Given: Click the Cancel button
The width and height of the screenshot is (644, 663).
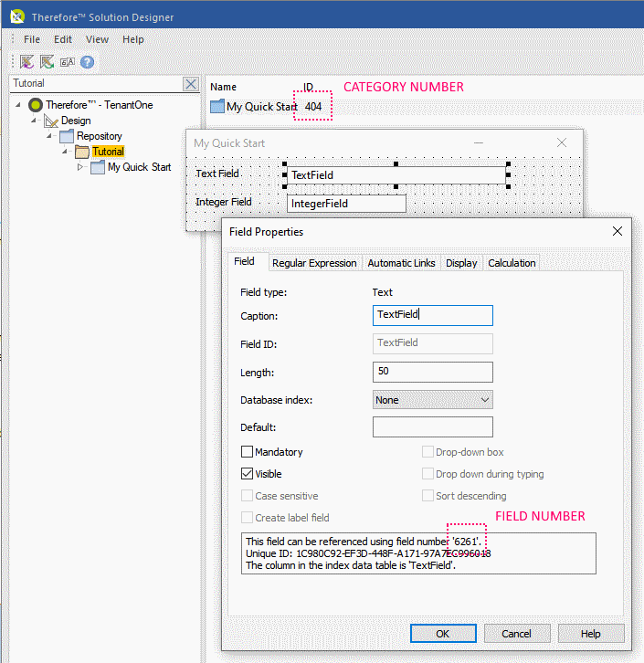Looking at the screenshot, I should pyautogui.click(x=517, y=634).
